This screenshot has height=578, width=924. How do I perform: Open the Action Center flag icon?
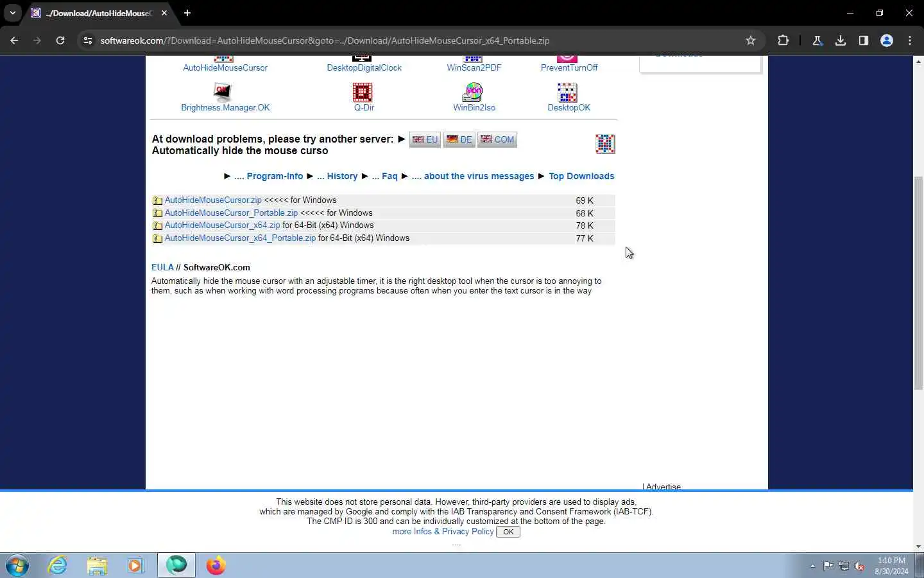pos(828,566)
